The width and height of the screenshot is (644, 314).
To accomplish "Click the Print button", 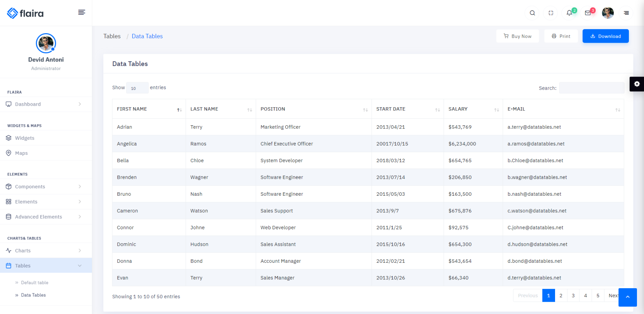I will tap(561, 36).
